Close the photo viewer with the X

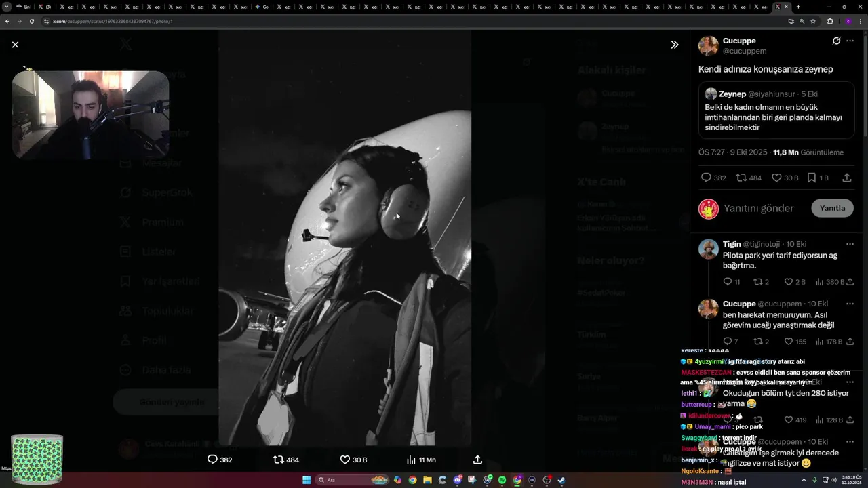tap(15, 45)
